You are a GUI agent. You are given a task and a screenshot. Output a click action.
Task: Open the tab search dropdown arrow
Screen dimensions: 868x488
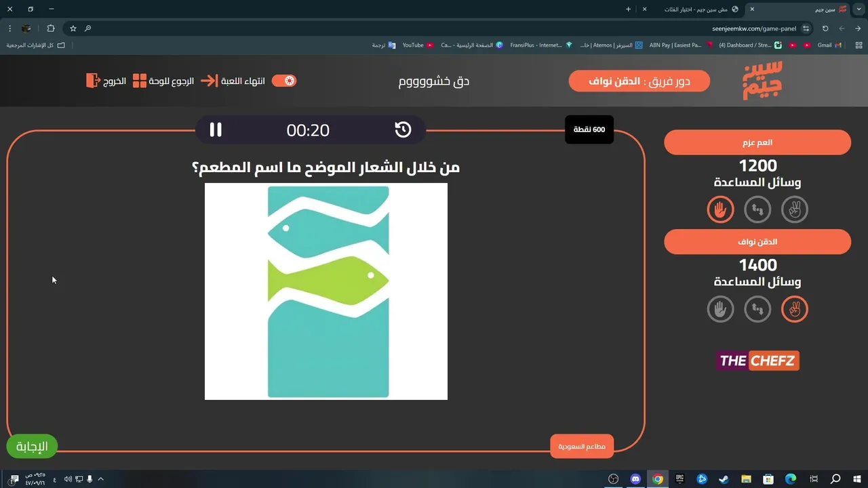859,9
